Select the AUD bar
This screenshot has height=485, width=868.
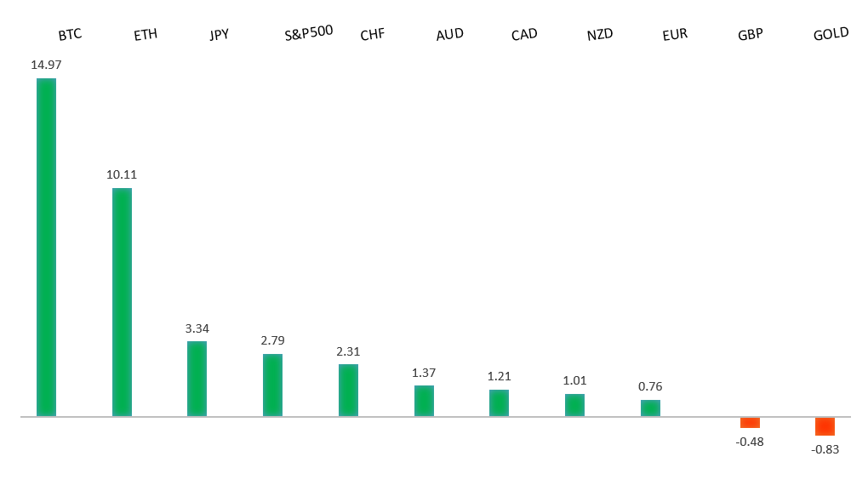click(424, 401)
